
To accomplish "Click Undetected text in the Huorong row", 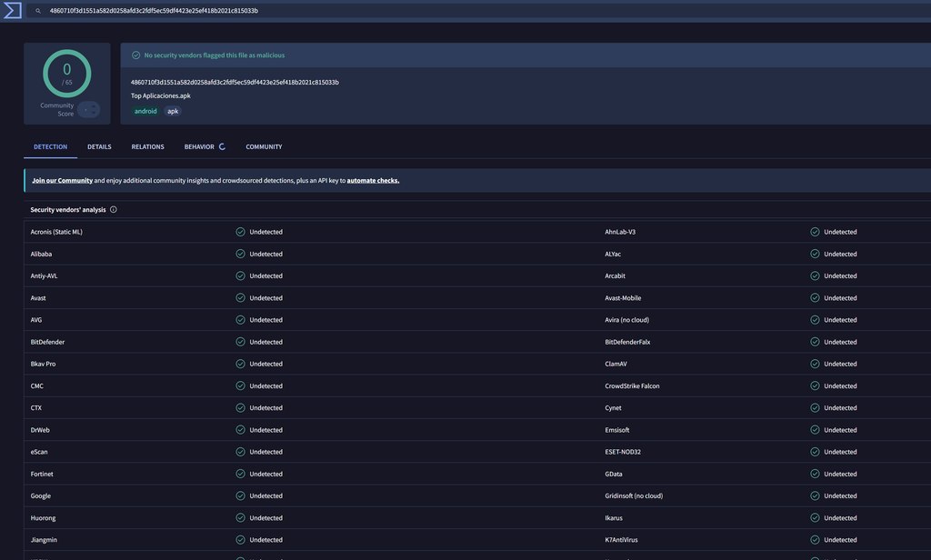I will (266, 518).
